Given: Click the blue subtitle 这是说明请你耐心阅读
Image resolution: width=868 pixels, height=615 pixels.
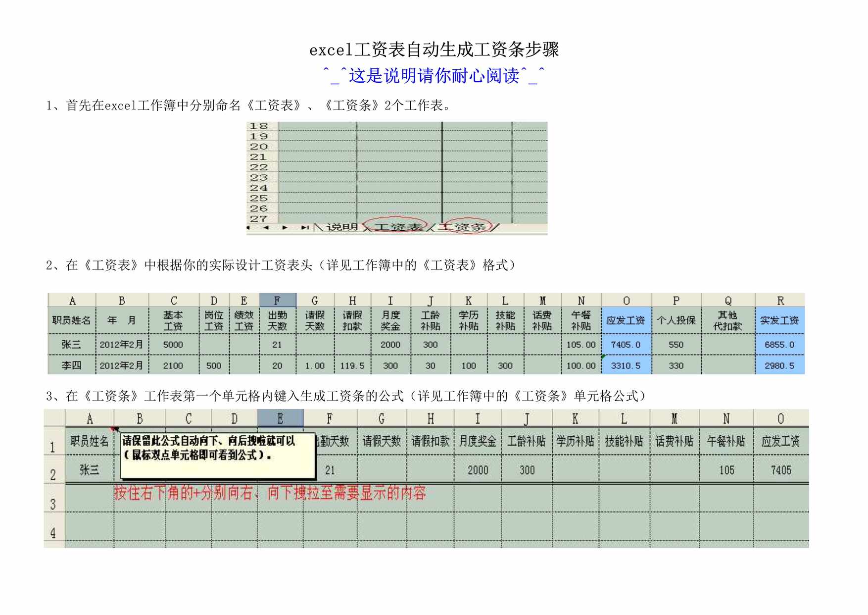Looking at the screenshot, I should [x=434, y=76].
